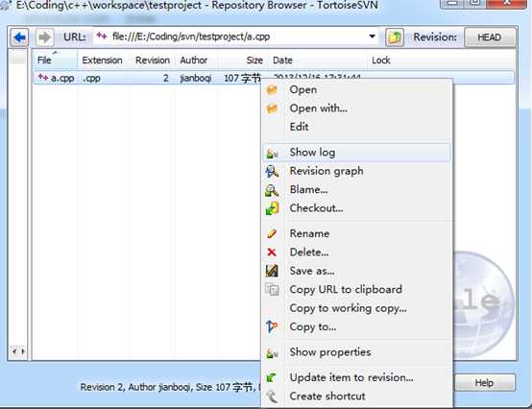Click the blue Back arrow button
This screenshot has width=532, height=409.
pyautogui.click(x=19, y=37)
